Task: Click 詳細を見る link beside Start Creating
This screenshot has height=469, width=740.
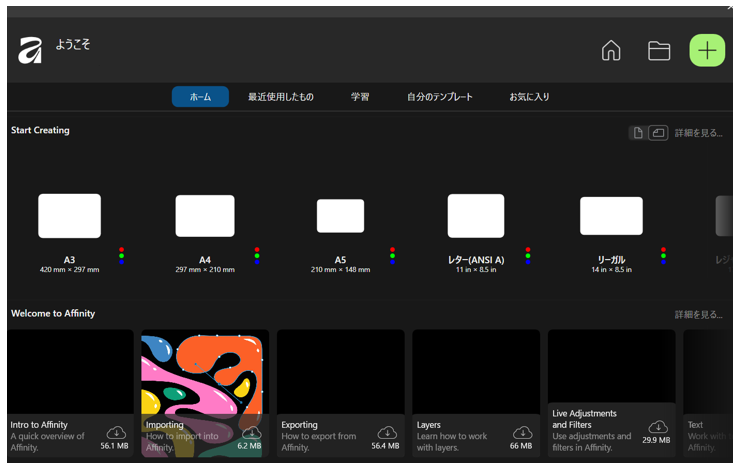Action: [698, 133]
